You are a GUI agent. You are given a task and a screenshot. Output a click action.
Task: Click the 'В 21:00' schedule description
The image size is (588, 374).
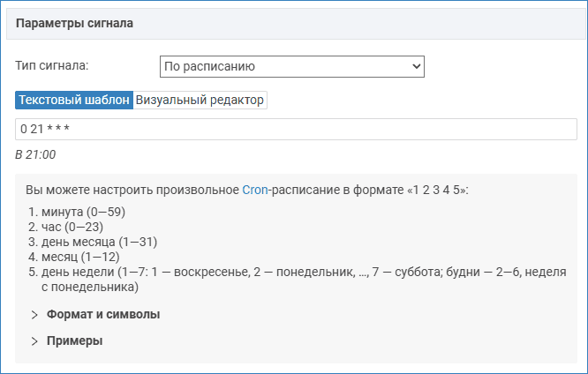[35, 154]
